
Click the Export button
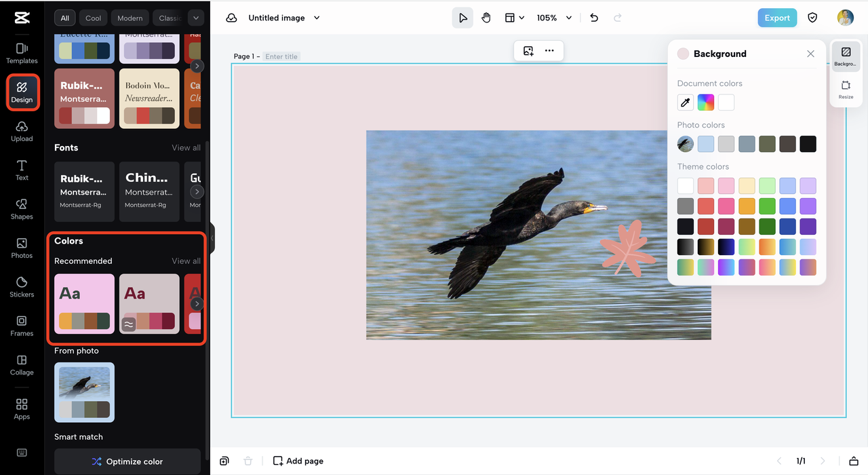pyautogui.click(x=777, y=18)
